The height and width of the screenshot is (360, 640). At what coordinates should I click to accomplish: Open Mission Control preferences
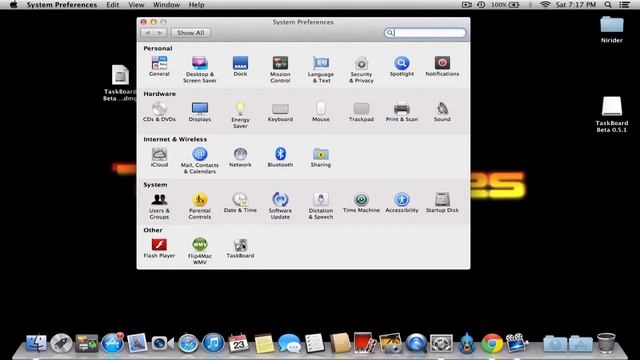[280, 69]
